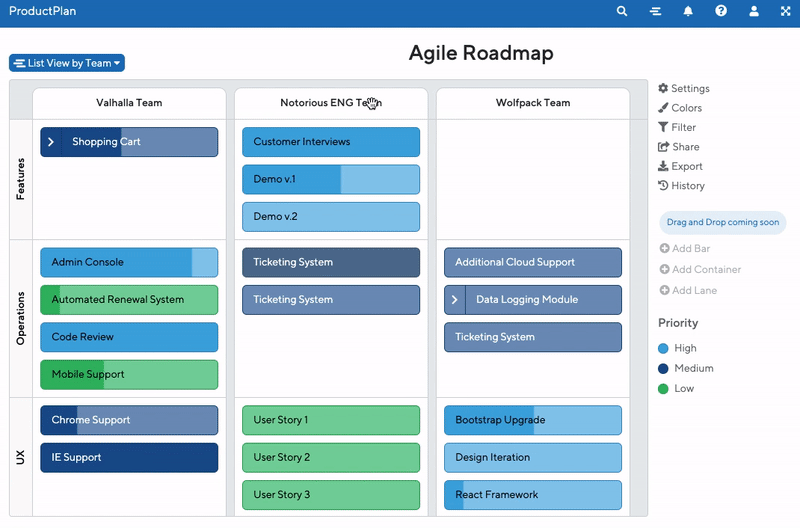800x528 pixels.
Task: Select the Operations lane label
Action: click(x=20, y=318)
